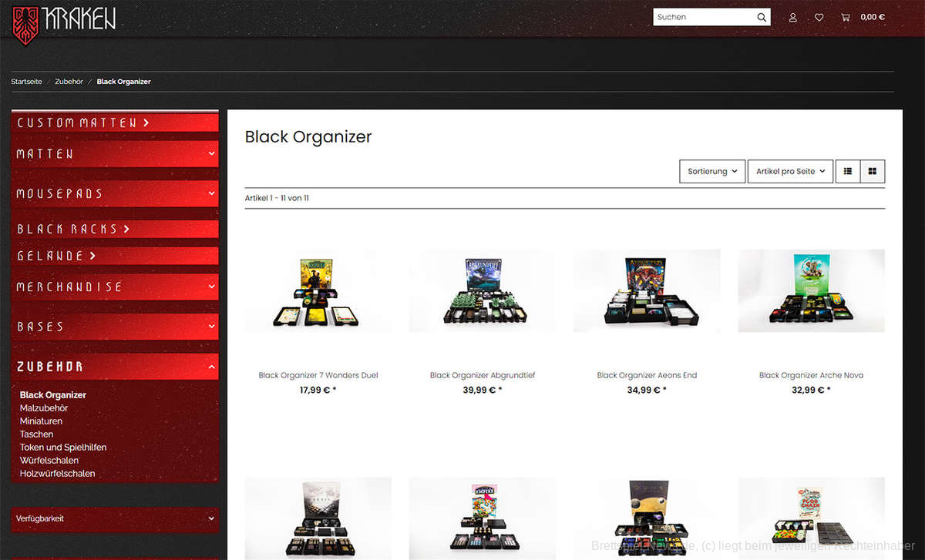The image size is (925, 560).
Task: Open the user account icon
Action: [792, 17]
